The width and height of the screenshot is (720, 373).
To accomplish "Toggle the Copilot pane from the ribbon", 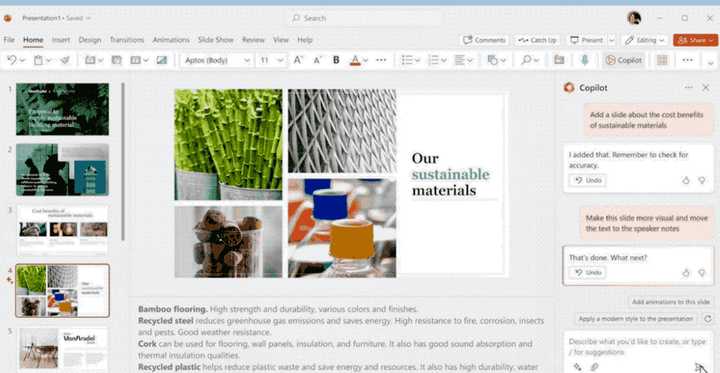I will [x=624, y=60].
